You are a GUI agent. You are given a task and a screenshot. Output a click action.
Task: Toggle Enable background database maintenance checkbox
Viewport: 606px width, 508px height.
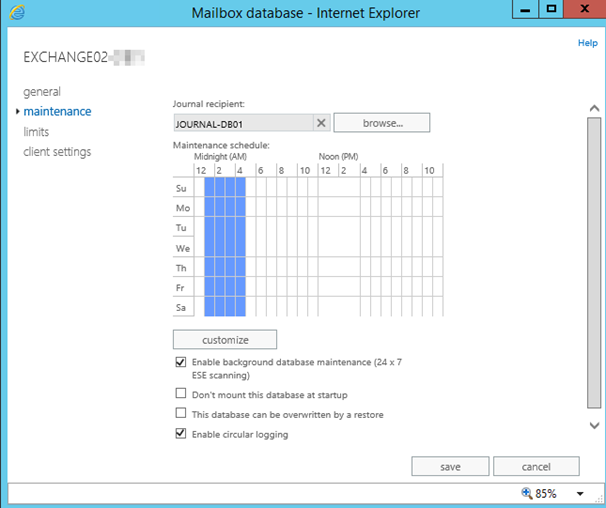click(x=180, y=362)
